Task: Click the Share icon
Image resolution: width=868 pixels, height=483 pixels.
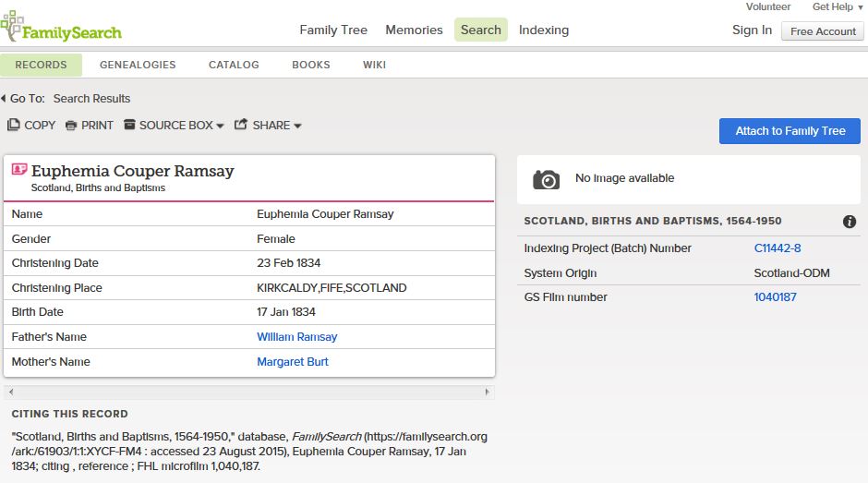Action: pyautogui.click(x=241, y=125)
